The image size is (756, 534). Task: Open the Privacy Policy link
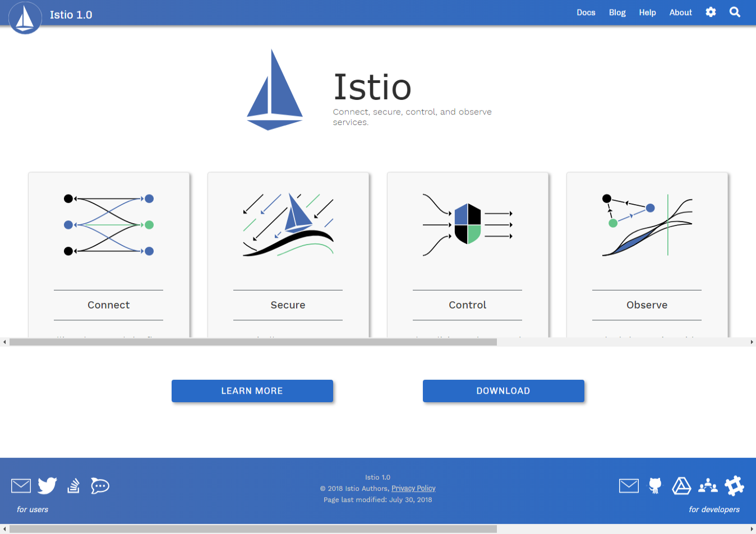[x=413, y=489]
